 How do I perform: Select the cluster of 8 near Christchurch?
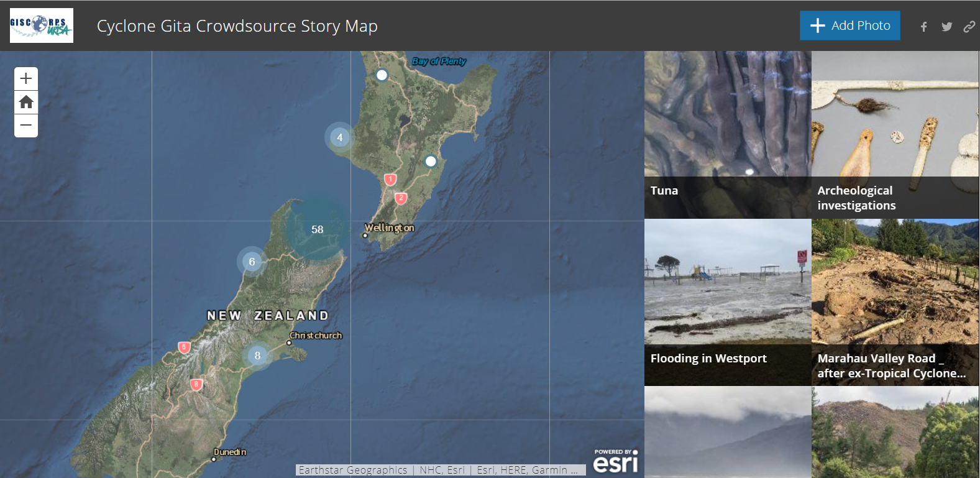coord(257,356)
